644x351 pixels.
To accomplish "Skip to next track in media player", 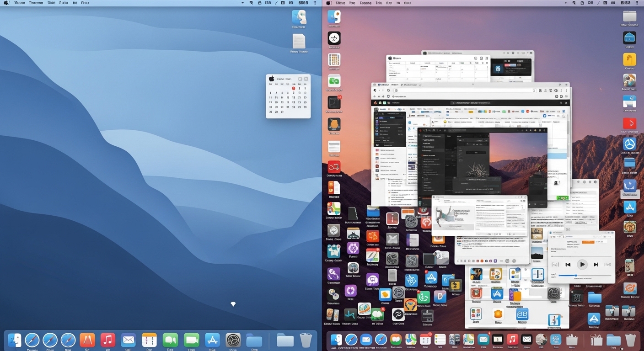I will (x=596, y=264).
